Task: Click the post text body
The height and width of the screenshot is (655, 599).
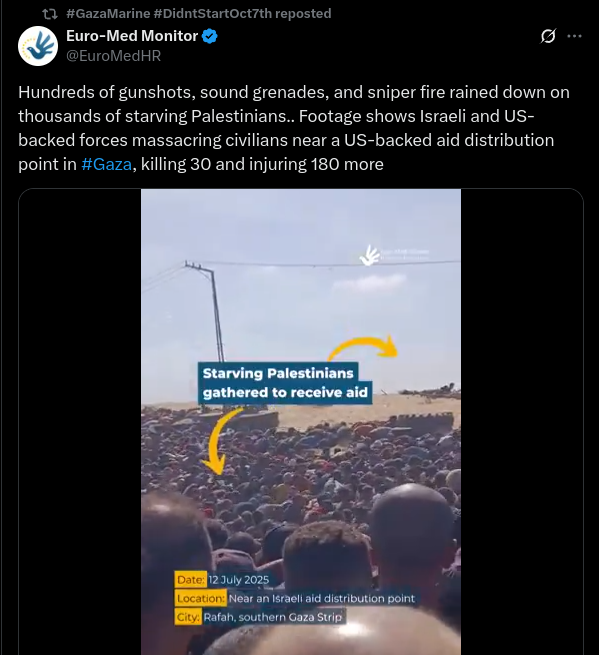Action: [294, 128]
